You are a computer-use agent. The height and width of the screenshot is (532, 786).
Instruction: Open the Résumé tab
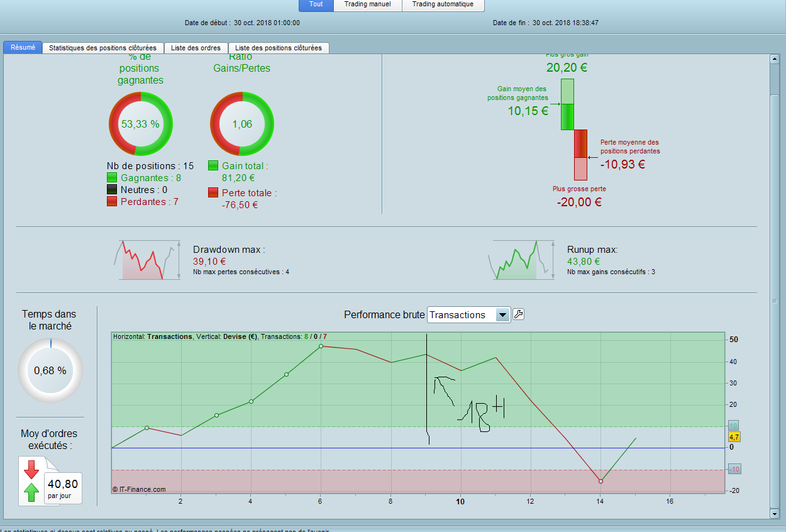23,47
